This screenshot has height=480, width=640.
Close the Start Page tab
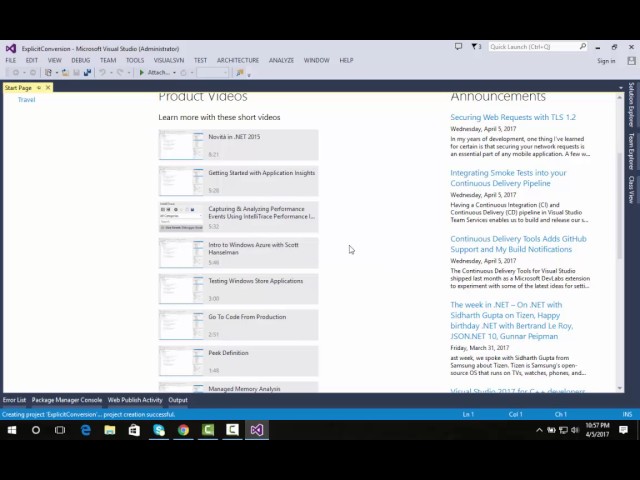coord(48,88)
